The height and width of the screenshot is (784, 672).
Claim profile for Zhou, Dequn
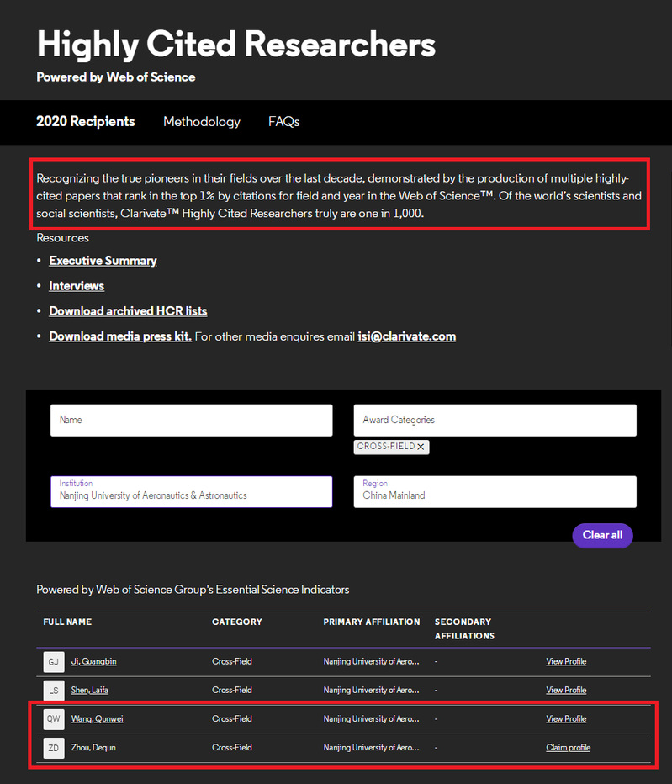pyautogui.click(x=568, y=748)
